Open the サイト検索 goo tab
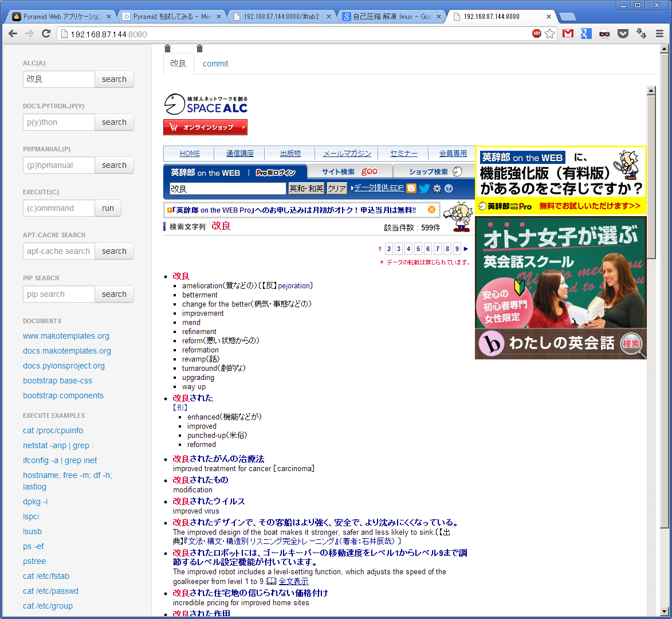Image resolution: width=672 pixels, height=619 pixels. (x=349, y=171)
